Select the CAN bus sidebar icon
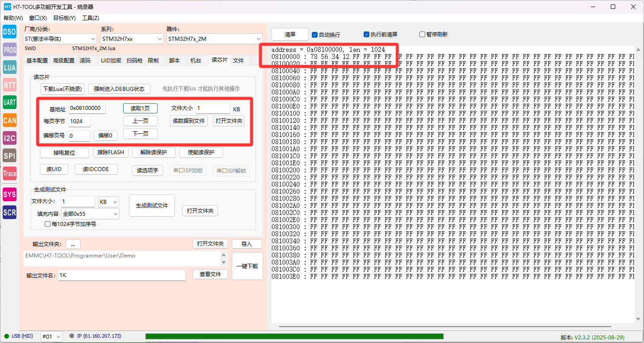The image size is (644, 343). click(x=9, y=120)
